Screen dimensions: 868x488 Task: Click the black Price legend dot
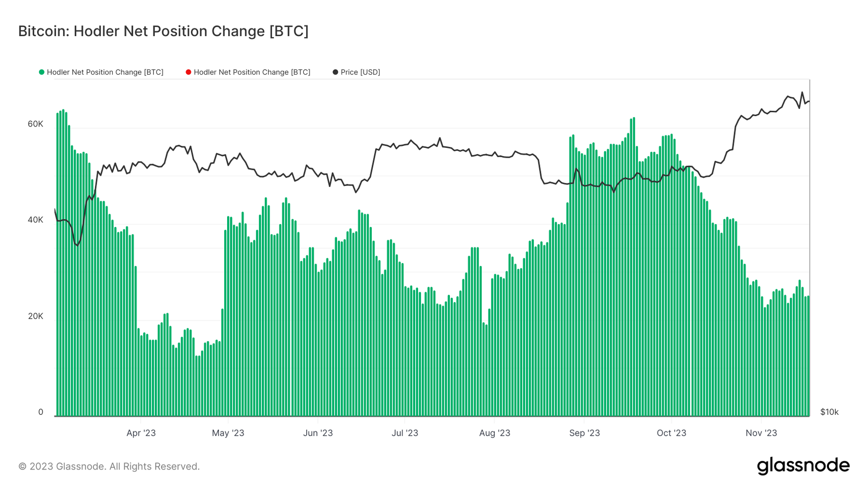(335, 72)
